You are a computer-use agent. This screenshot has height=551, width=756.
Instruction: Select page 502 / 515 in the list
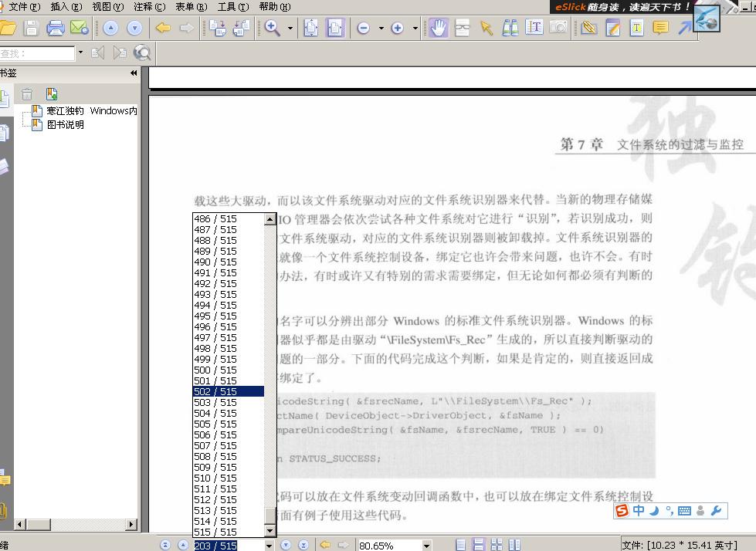pyautogui.click(x=229, y=391)
